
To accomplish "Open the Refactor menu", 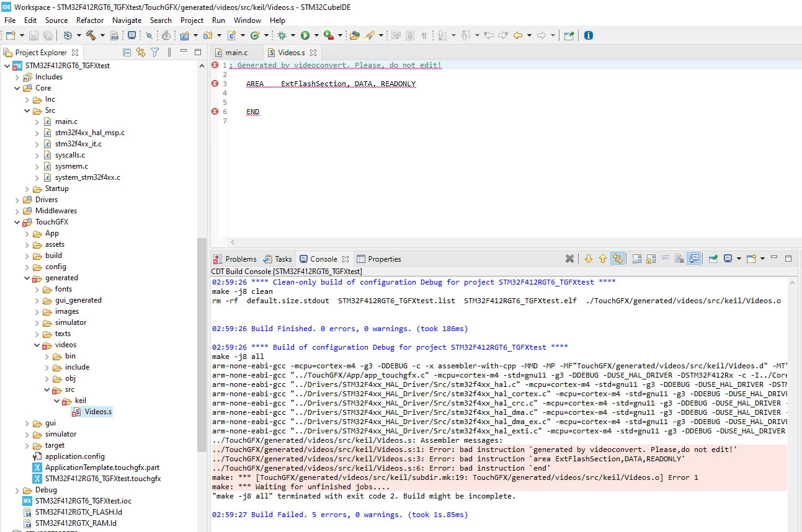I will (90, 20).
